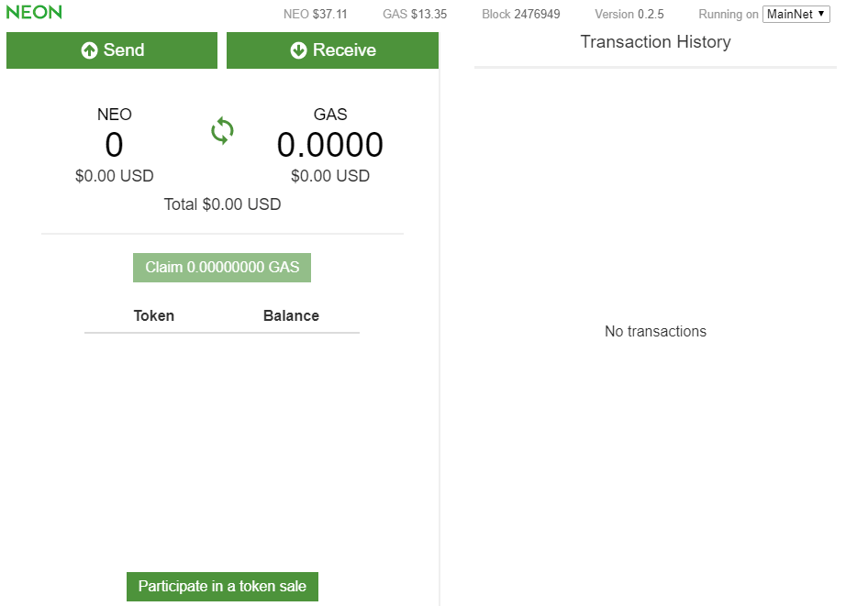This screenshot has height=606, width=868.
Task: Select the Balance column header
Action: pyautogui.click(x=291, y=315)
